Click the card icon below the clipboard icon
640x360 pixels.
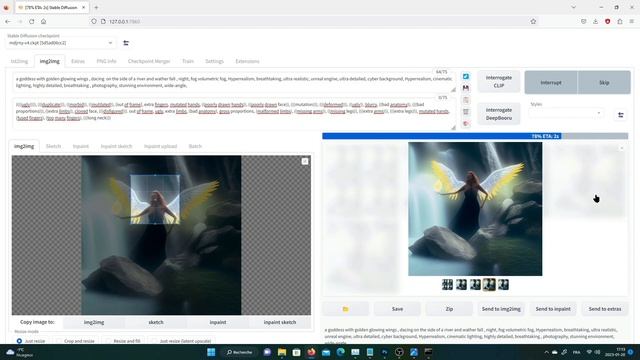[466, 112]
